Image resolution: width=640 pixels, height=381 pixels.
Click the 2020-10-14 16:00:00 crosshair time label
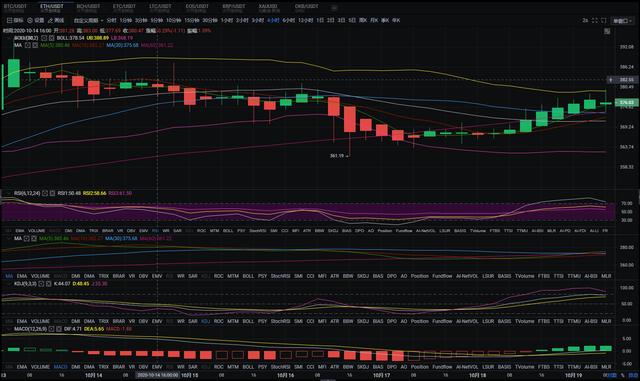click(158, 375)
